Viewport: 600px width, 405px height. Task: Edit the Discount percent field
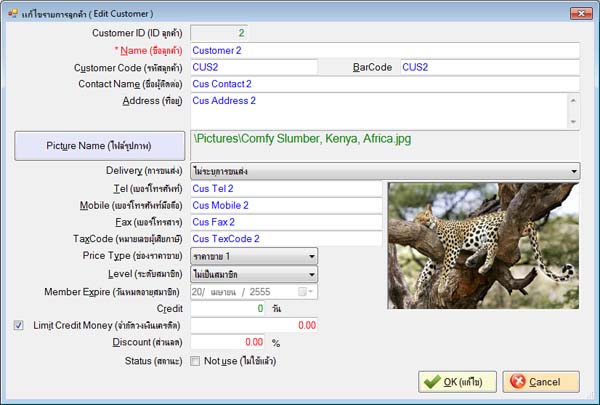[227, 342]
